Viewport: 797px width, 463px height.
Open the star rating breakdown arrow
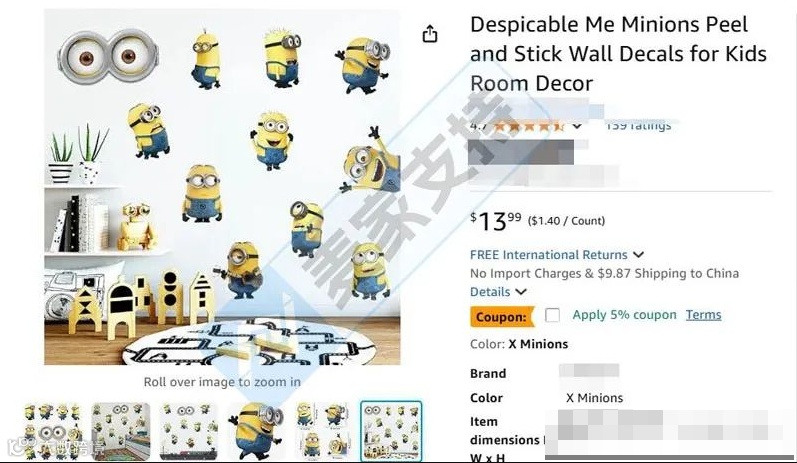[x=577, y=126]
